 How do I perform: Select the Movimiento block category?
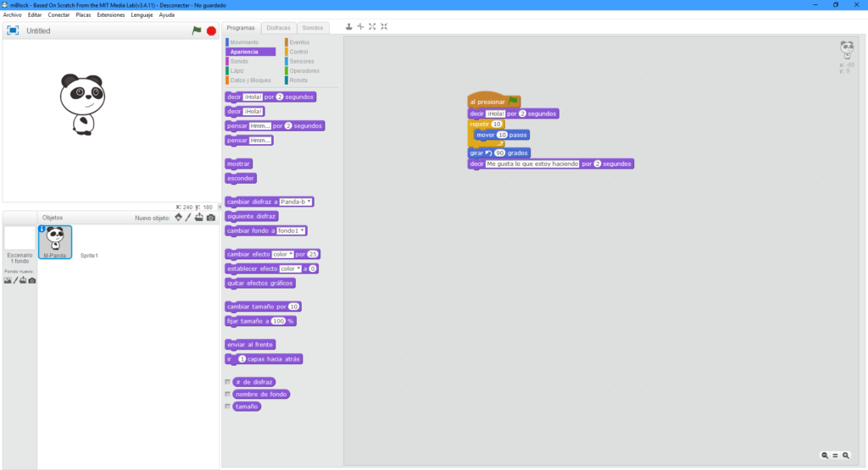pyautogui.click(x=244, y=42)
